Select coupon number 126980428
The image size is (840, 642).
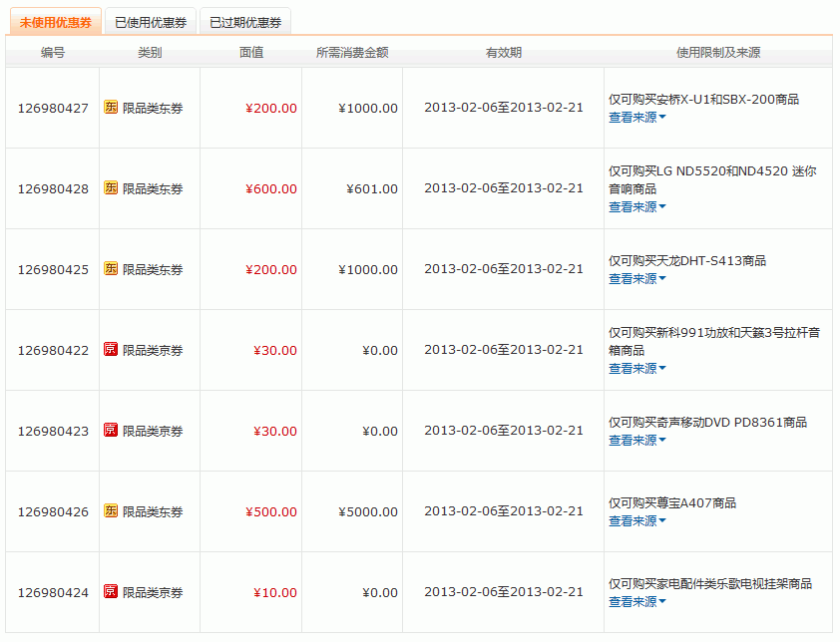(53, 189)
